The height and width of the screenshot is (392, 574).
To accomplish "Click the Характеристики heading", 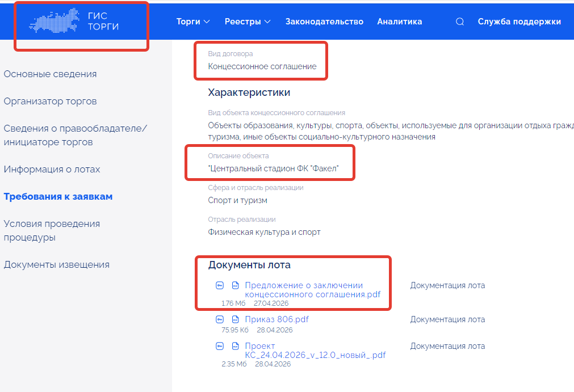I will point(249,92).
